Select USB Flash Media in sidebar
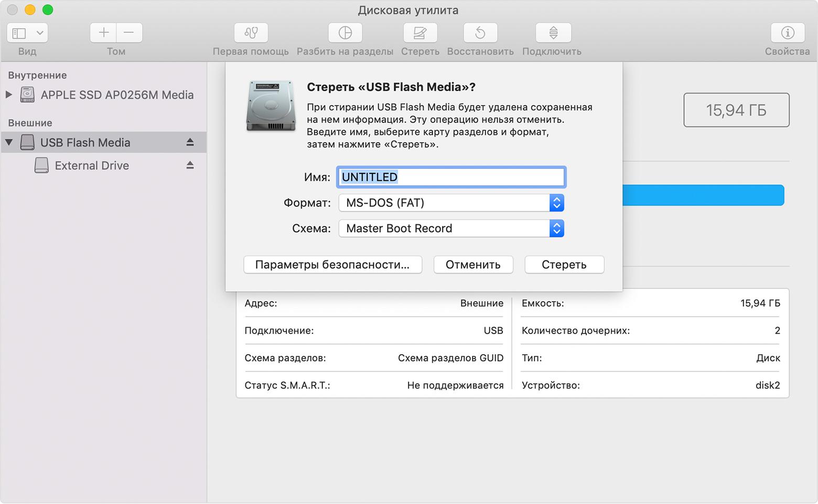This screenshot has height=504, width=818. 85,143
